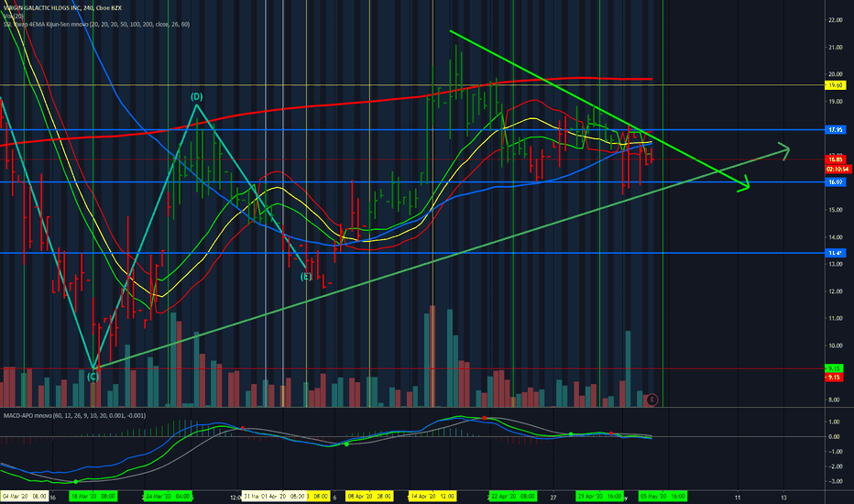Select the (D) wave label
854x504 pixels.
197,97
